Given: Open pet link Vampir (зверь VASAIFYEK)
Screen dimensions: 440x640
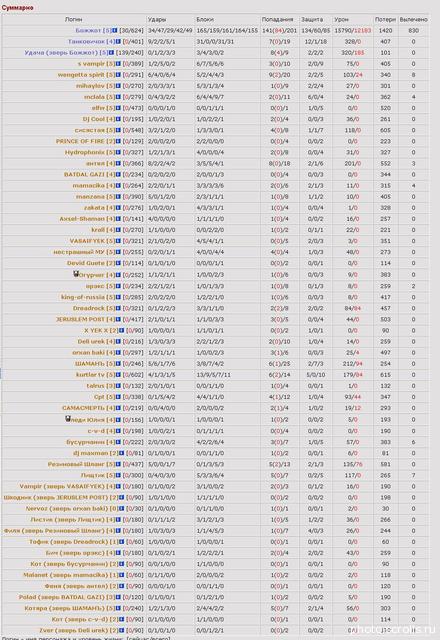Looking at the screenshot, I should pyautogui.click(x=67, y=487).
